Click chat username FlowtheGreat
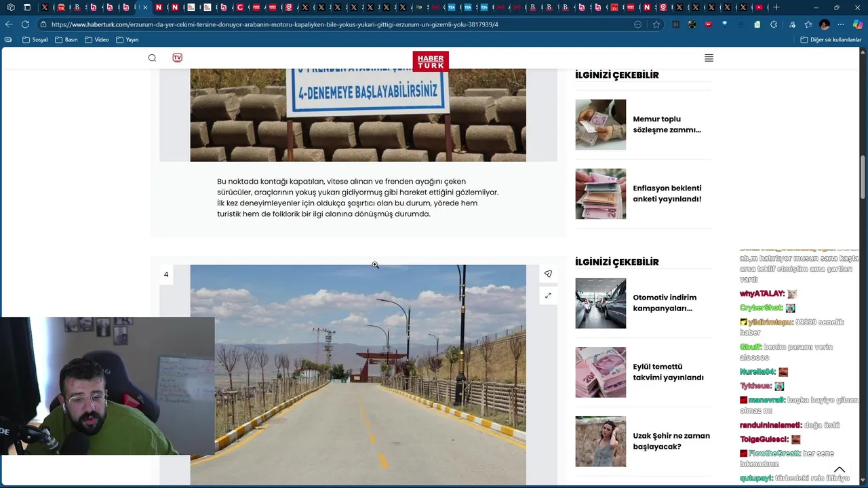 point(774,453)
